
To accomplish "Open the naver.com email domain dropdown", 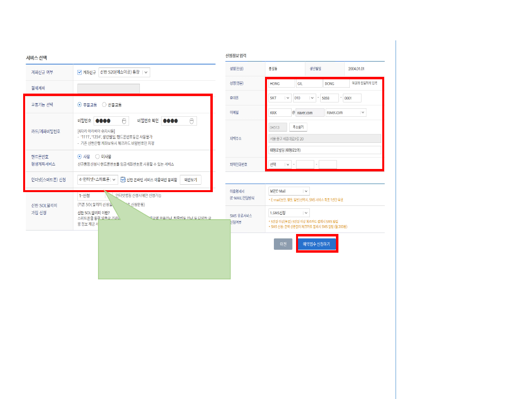I will [363, 112].
